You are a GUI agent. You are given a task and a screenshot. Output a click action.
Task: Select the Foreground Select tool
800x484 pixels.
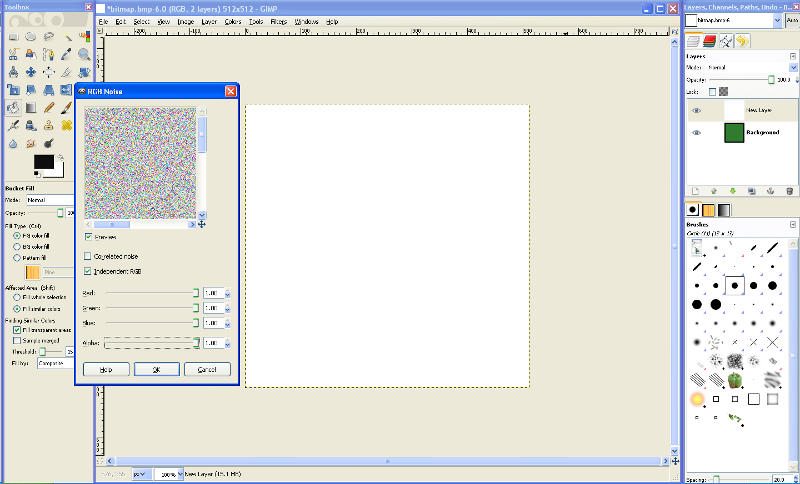(31, 54)
